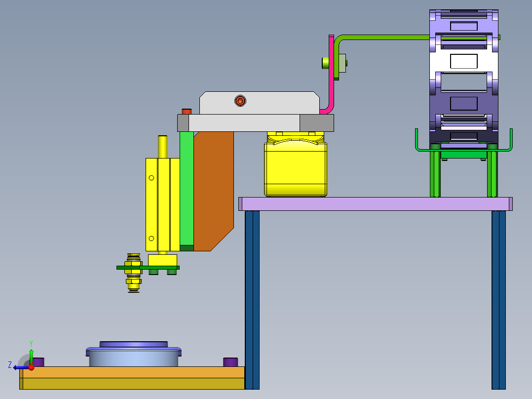Viewport: 532px width, 399px height.
Task: Select the yellow cylinder rod sticking up
Action: (x=162, y=147)
